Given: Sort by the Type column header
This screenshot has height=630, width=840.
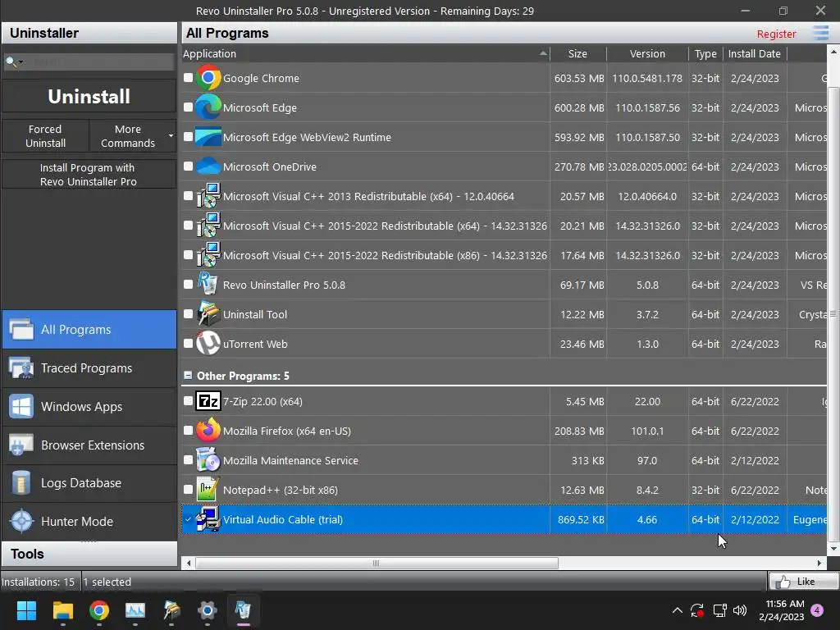Looking at the screenshot, I should click(705, 53).
